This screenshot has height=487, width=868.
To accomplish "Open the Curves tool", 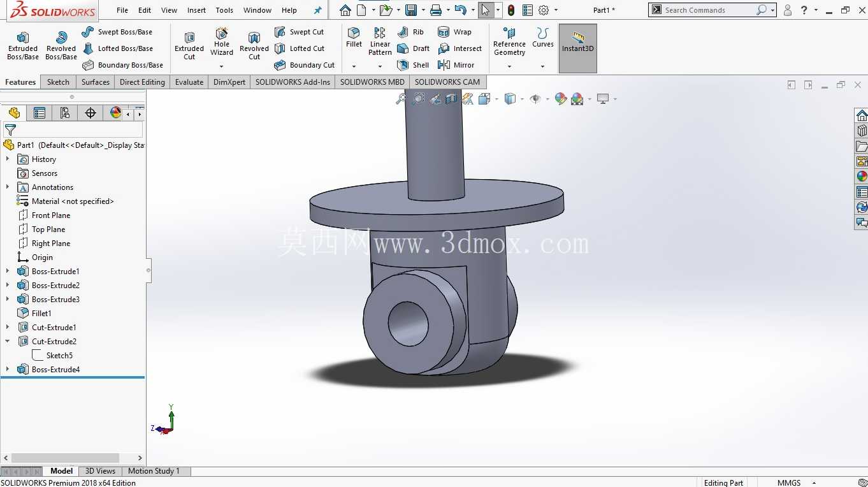I will pos(543,38).
